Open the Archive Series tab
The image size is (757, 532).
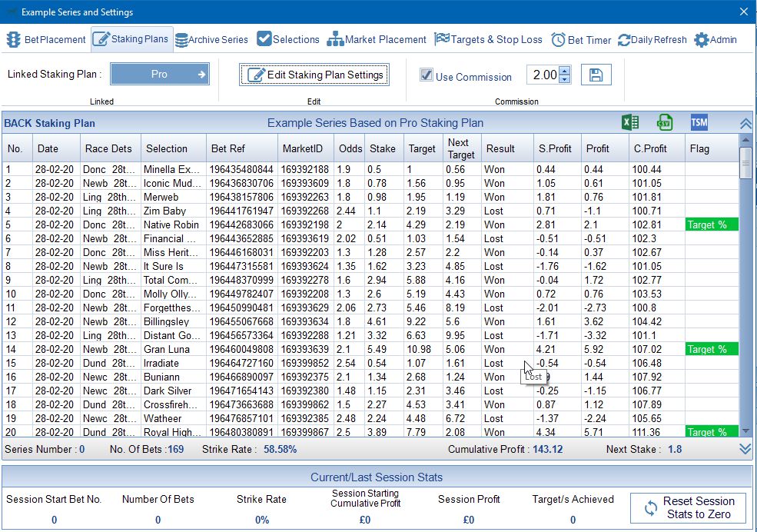pos(211,39)
